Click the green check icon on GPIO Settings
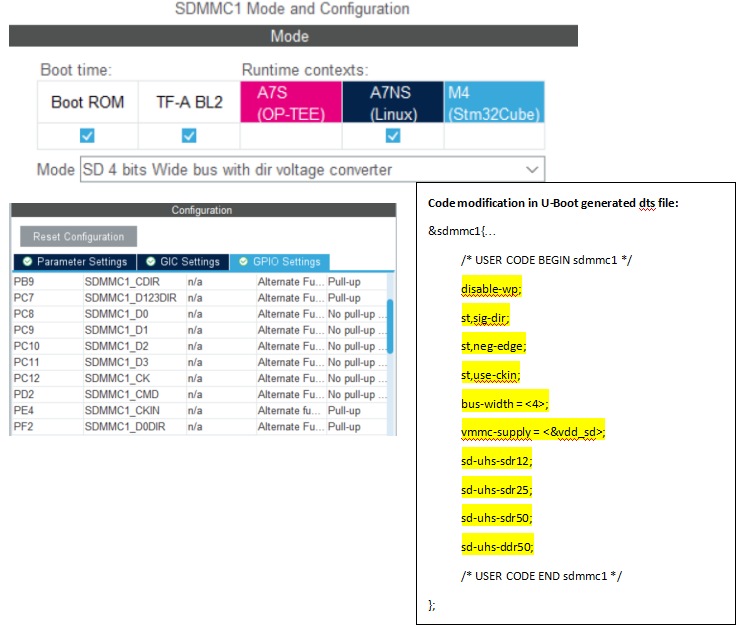749x636 pixels. coord(243,262)
